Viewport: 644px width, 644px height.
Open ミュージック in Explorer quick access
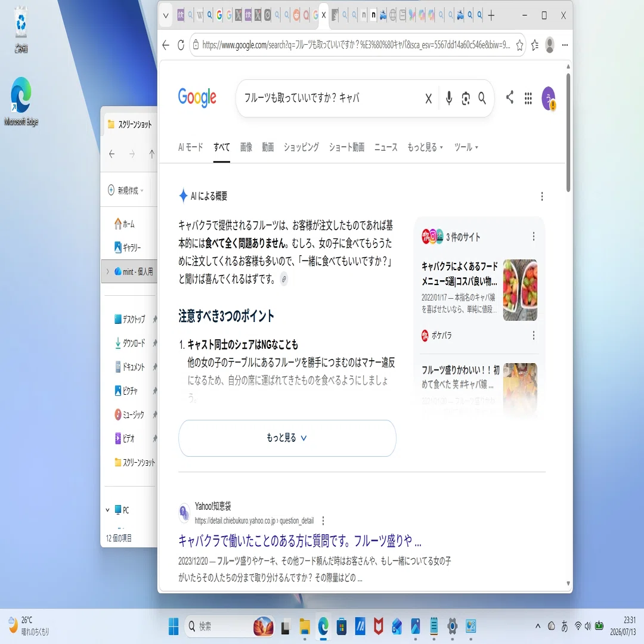pyautogui.click(x=129, y=414)
